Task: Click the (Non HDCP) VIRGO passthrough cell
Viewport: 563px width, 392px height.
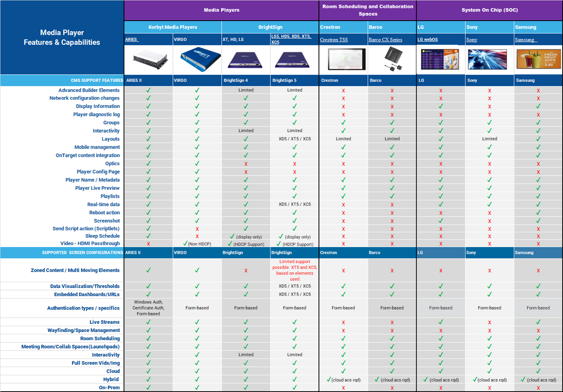Action: coord(197,244)
